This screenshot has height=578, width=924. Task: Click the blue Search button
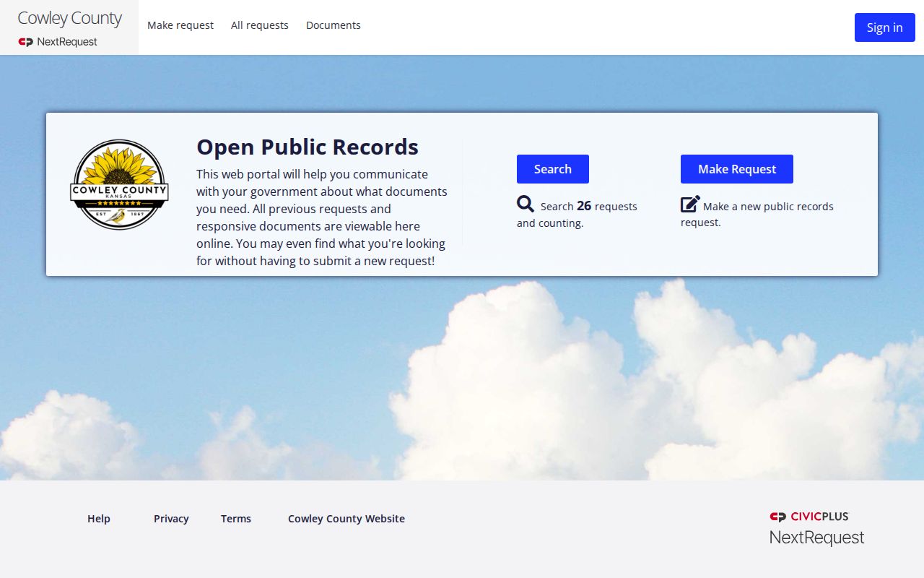(x=553, y=169)
